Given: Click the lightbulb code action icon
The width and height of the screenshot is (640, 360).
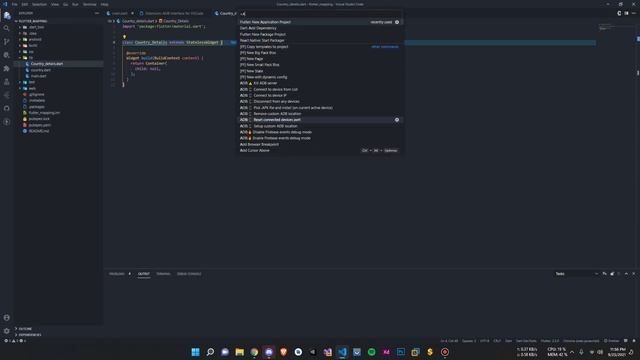Looking at the screenshot, I should 124,37.
